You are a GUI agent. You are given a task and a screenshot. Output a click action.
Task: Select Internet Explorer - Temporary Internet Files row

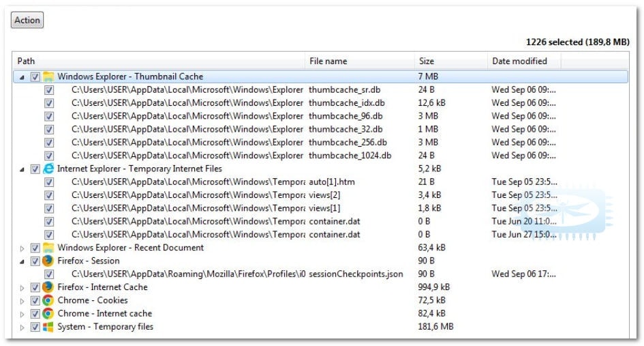point(320,169)
